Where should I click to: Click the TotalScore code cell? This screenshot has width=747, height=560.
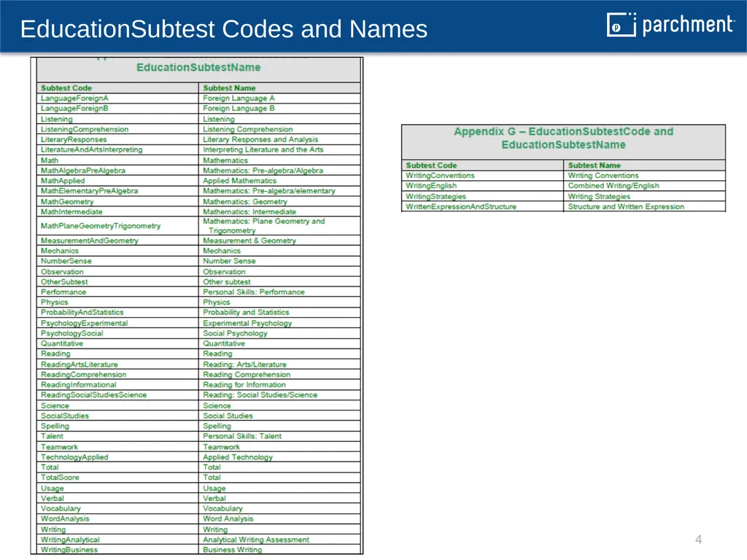coord(117,478)
